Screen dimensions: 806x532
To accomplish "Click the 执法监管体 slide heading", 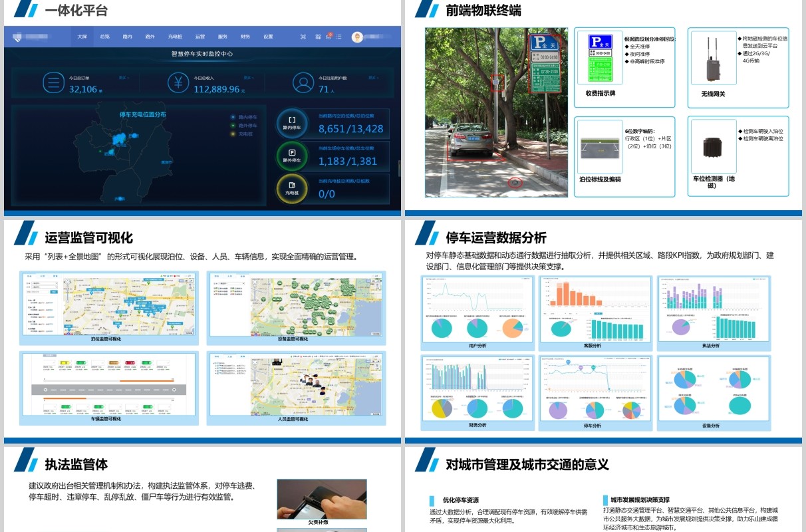I will tap(76, 464).
